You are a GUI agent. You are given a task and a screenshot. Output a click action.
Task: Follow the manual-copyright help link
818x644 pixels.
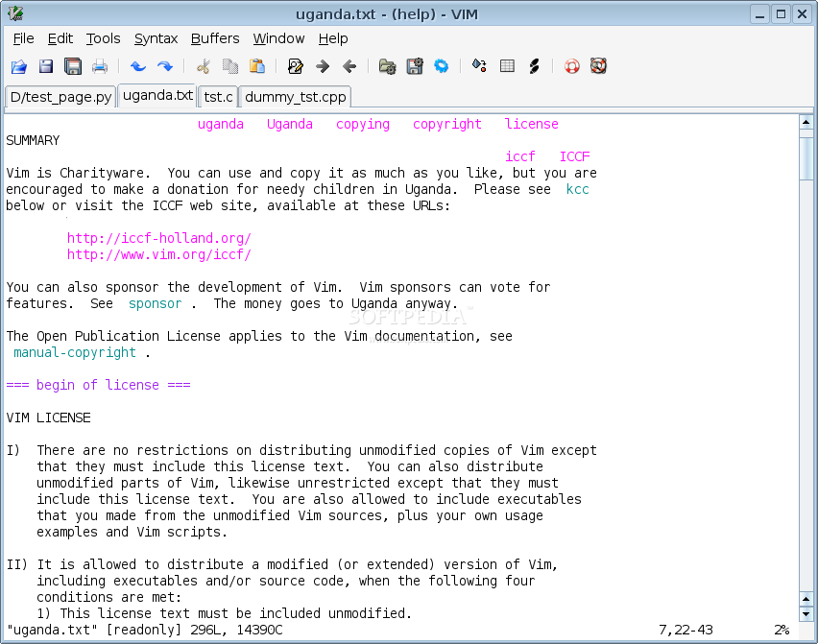pyautogui.click(x=75, y=352)
